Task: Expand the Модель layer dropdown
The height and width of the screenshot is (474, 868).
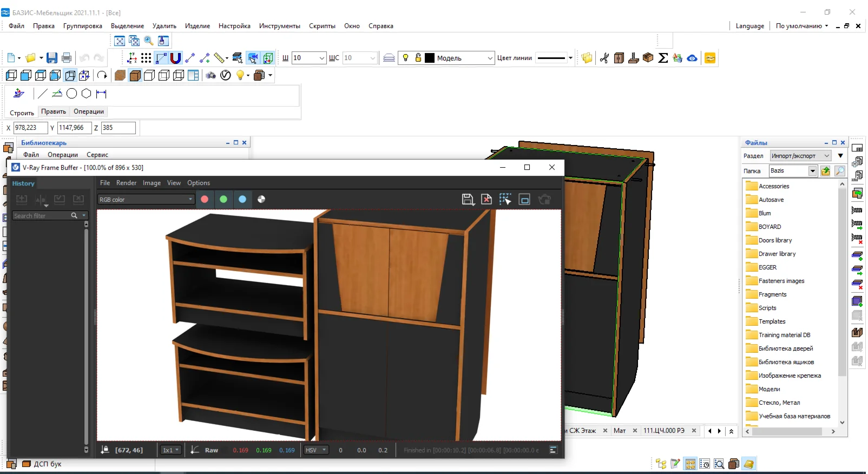Action: coord(490,58)
